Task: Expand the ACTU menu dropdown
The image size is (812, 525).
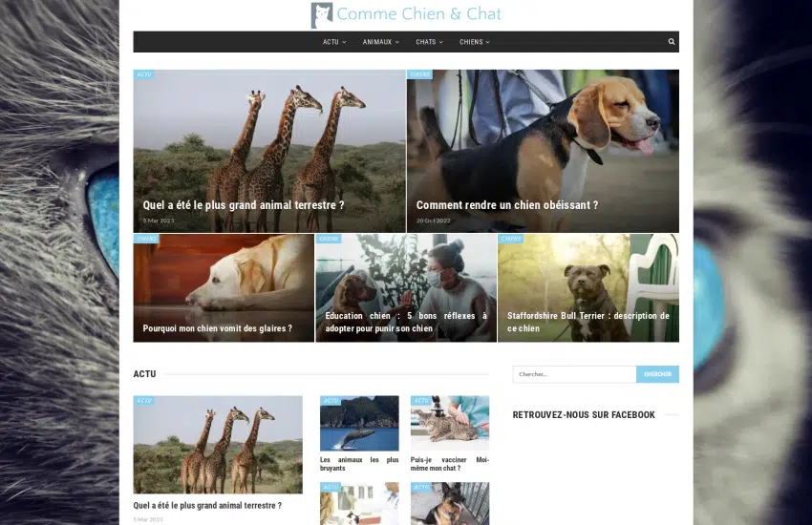Action: point(334,42)
